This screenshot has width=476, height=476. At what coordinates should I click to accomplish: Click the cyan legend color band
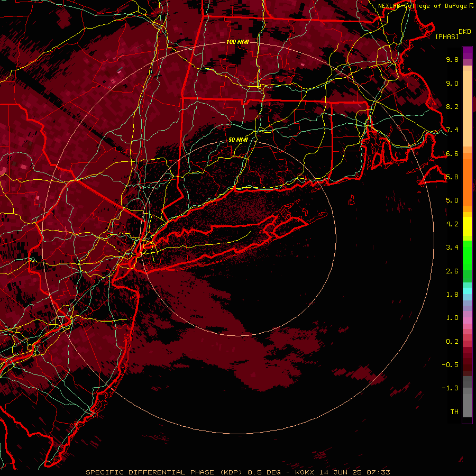coord(467,291)
